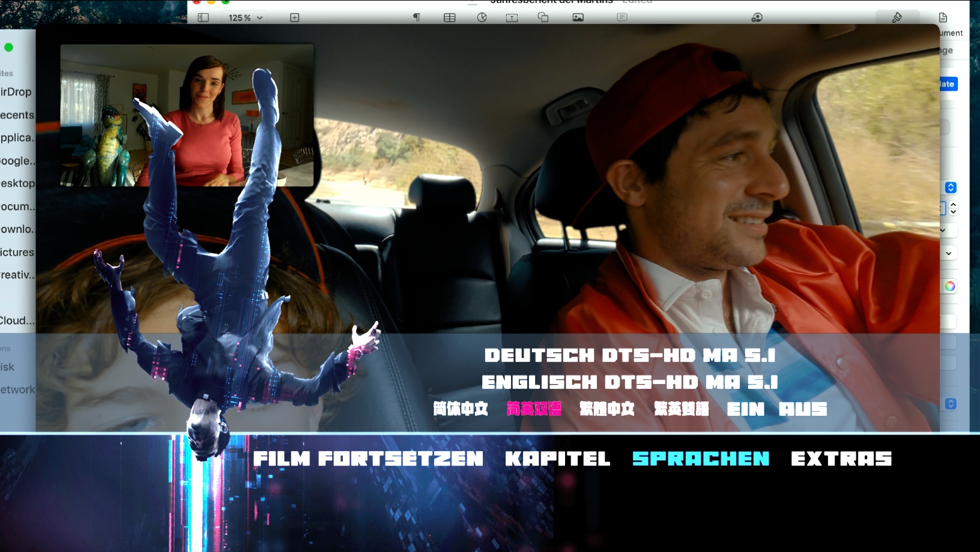Open Downloads in Finder sidebar
Image resolution: width=980 pixels, height=552 pixels.
pos(17,229)
